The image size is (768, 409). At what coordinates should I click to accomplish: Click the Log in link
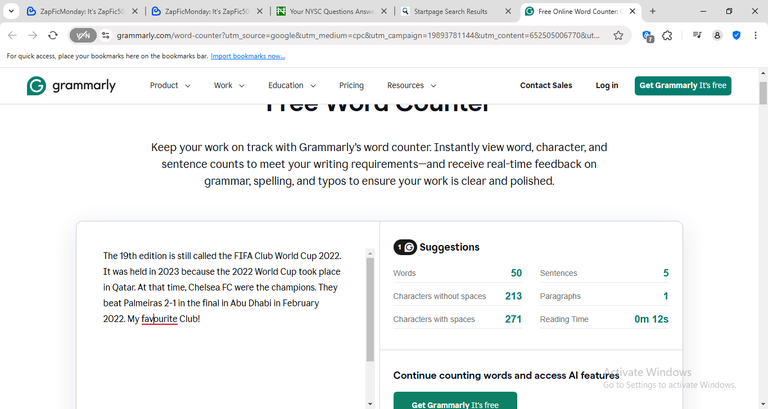point(606,85)
